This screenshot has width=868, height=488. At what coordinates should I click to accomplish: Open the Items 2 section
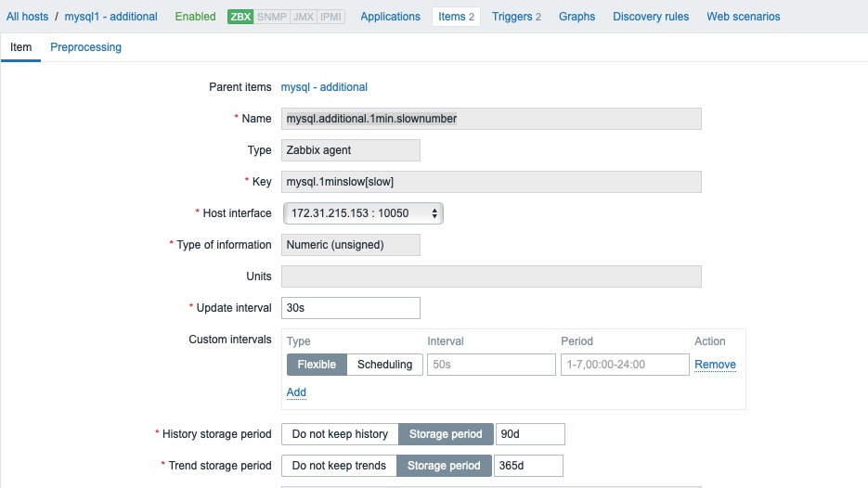456,17
